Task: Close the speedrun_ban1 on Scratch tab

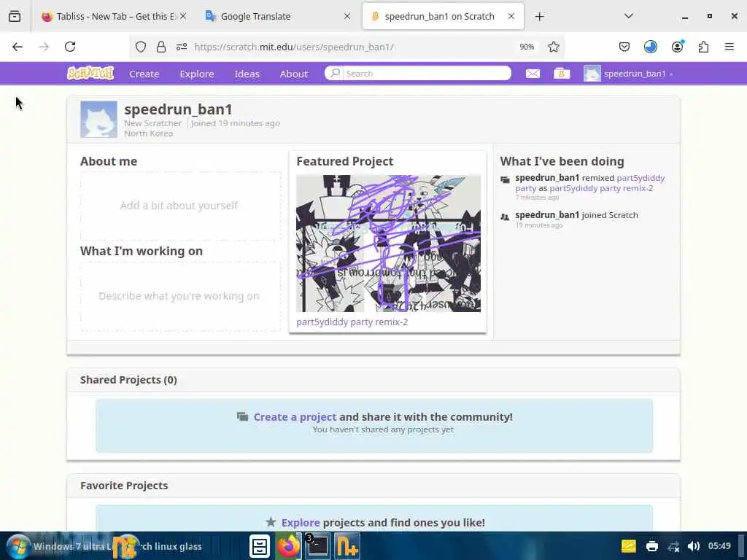Action: pyautogui.click(x=511, y=16)
